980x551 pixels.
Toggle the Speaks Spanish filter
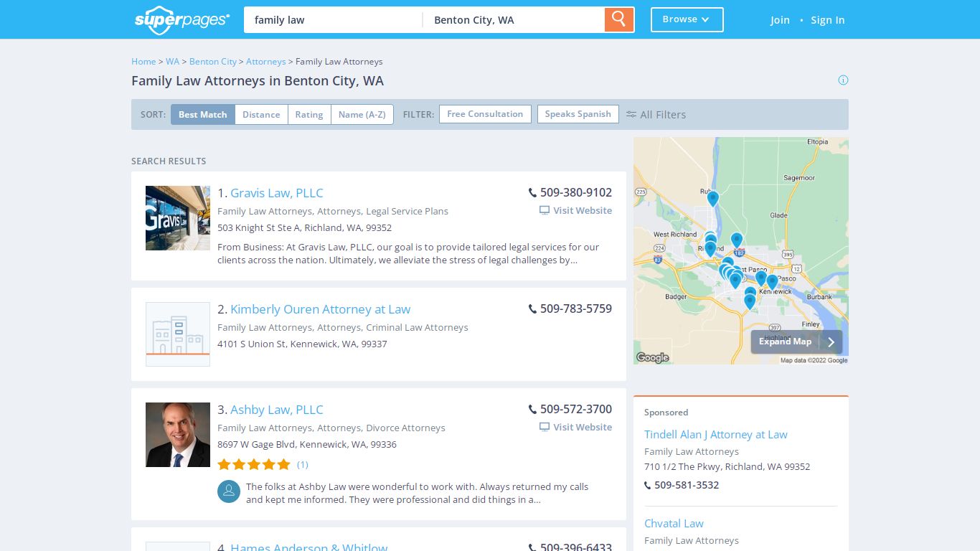(x=578, y=114)
